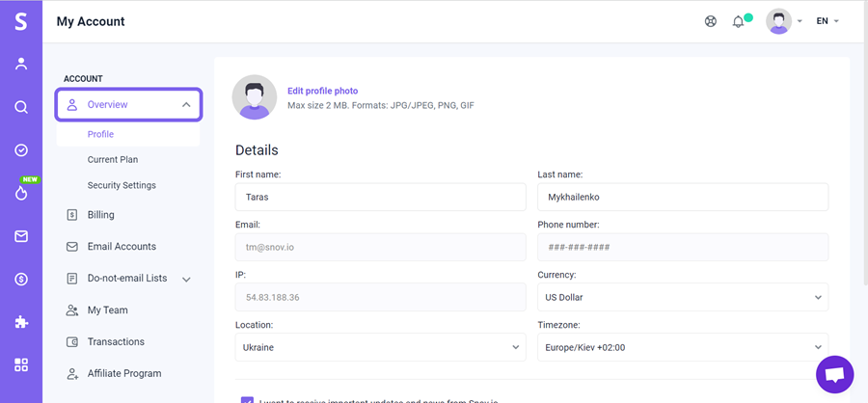This screenshot has width=868, height=403.
Task: Expand the Do-not-email Lists chevron
Action: point(186,280)
